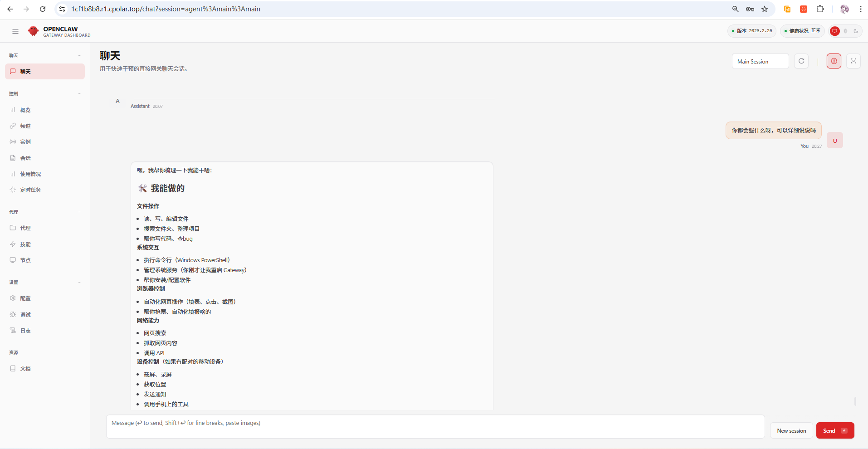Open the sidebar hamburger menu

[15, 31]
